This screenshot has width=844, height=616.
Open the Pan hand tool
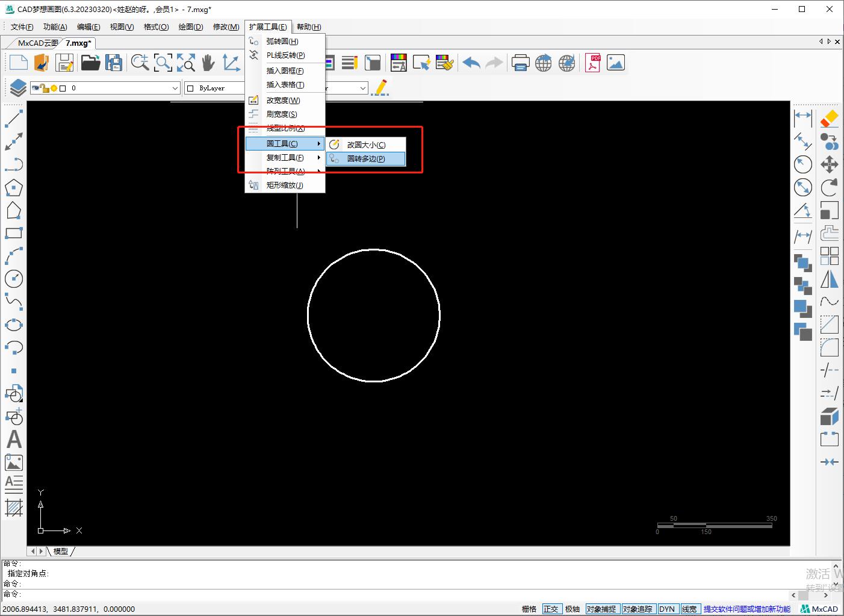[x=208, y=62]
